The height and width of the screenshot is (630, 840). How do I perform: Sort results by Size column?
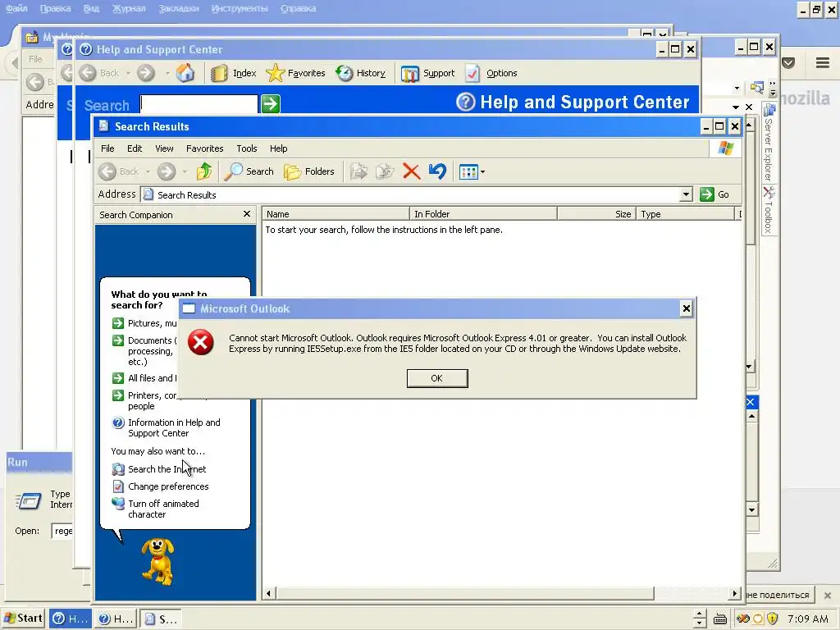point(597,214)
